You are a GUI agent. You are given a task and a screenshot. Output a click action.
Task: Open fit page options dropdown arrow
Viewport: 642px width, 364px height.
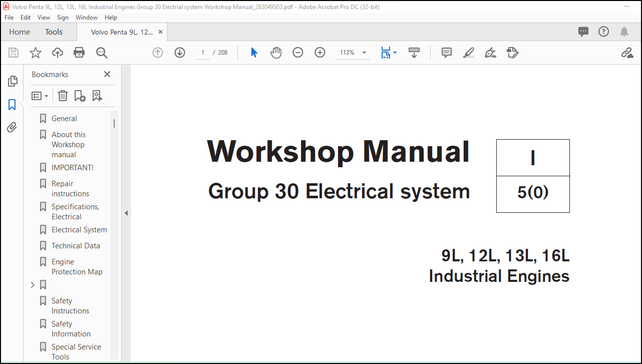pyautogui.click(x=395, y=53)
